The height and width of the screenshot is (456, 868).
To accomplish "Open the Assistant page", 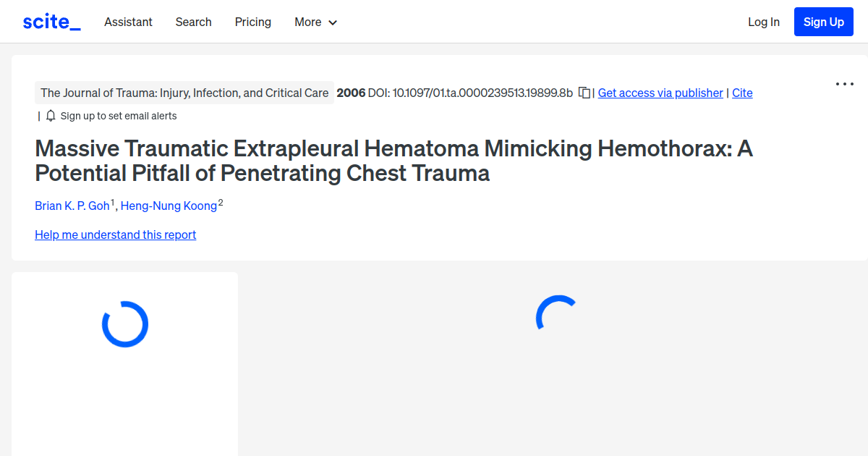I will [128, 22].
